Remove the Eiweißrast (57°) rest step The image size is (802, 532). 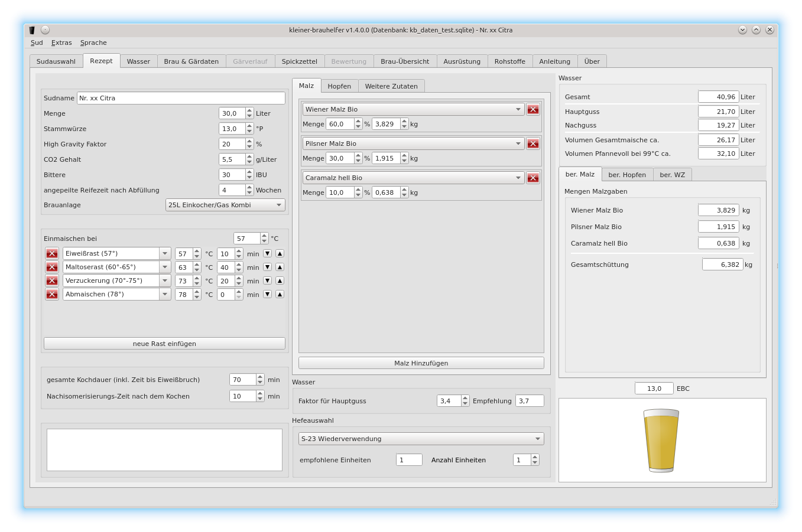point(52,253)
